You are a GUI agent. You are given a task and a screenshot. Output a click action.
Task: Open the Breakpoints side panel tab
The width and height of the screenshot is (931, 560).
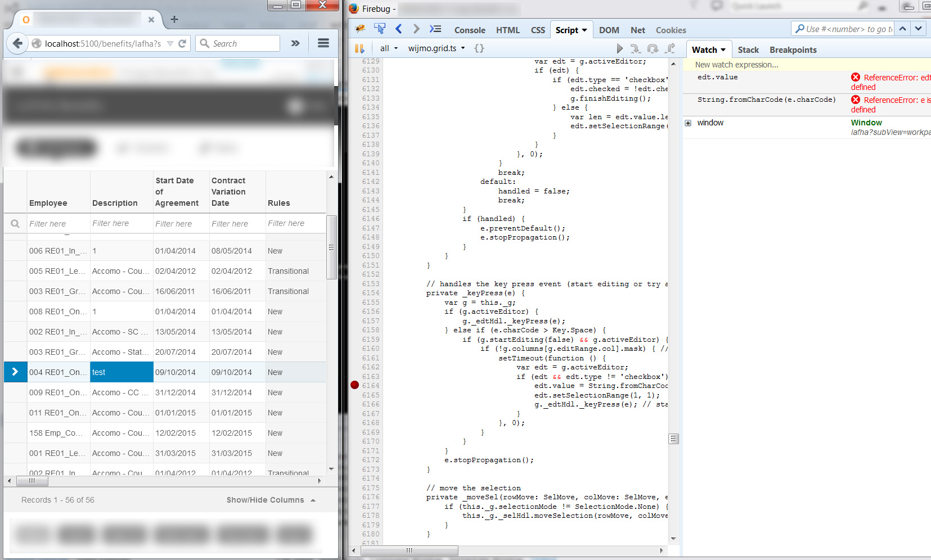pos(793,50)
